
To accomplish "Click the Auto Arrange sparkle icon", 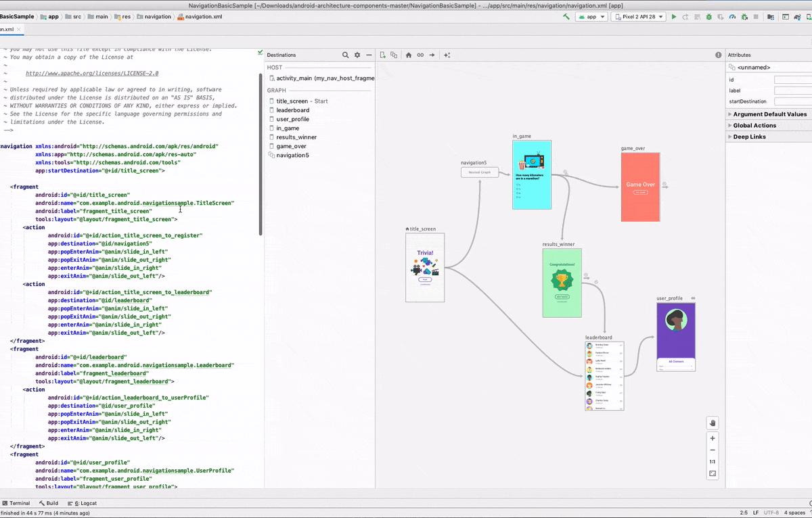I will click(x=447, y=55).
